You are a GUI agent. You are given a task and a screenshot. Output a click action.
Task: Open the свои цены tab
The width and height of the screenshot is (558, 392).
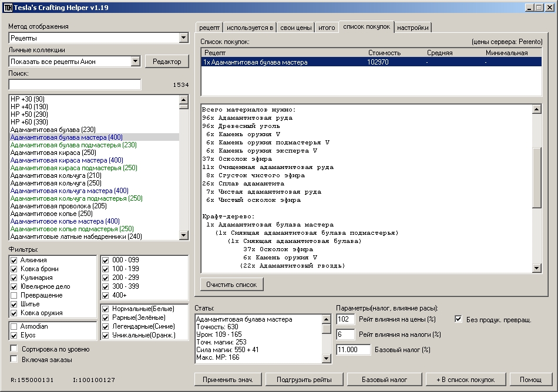click(x=295, y=28)
